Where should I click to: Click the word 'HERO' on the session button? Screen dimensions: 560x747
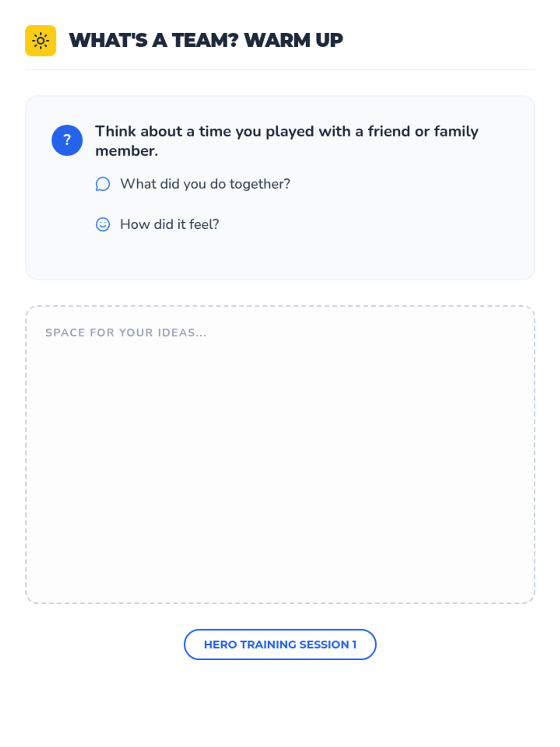(x=220, y=644)
